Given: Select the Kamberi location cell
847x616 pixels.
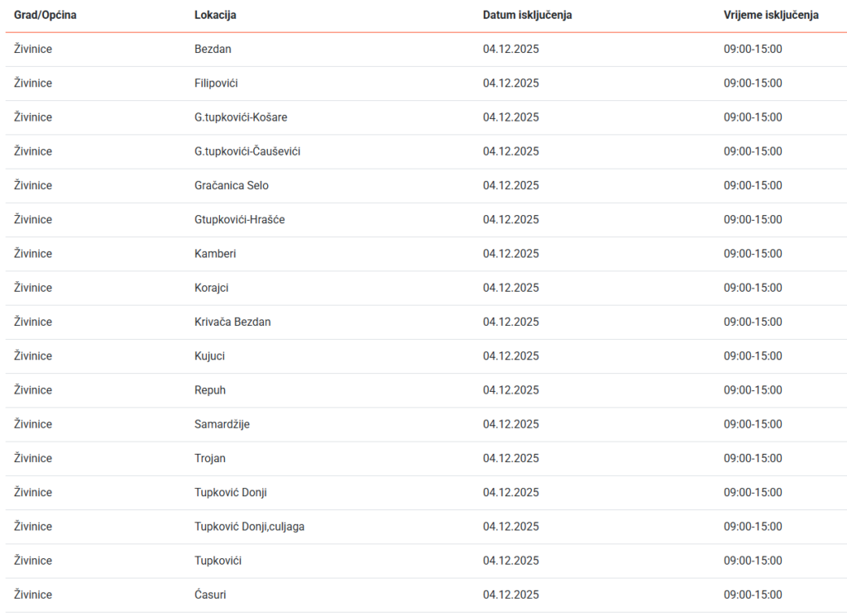Looking at the screenshot, I should pyautogui.click(x=215, y=254).
